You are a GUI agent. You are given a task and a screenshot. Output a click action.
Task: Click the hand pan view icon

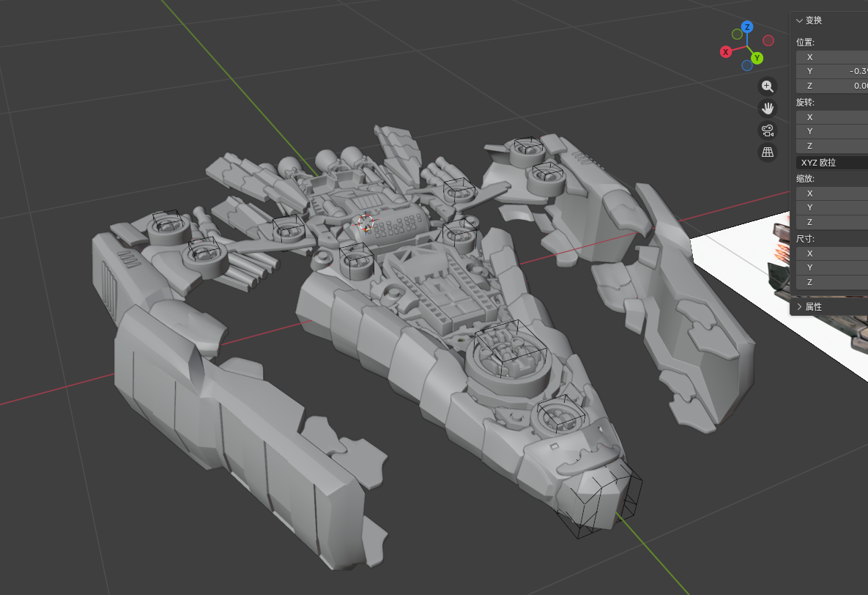coord(767,108)
